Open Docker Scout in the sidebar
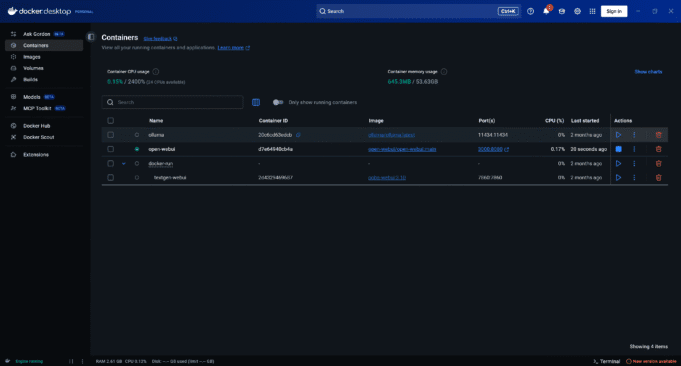The height and width of the screenshot is (366, 681). click(x=44, y=137)
